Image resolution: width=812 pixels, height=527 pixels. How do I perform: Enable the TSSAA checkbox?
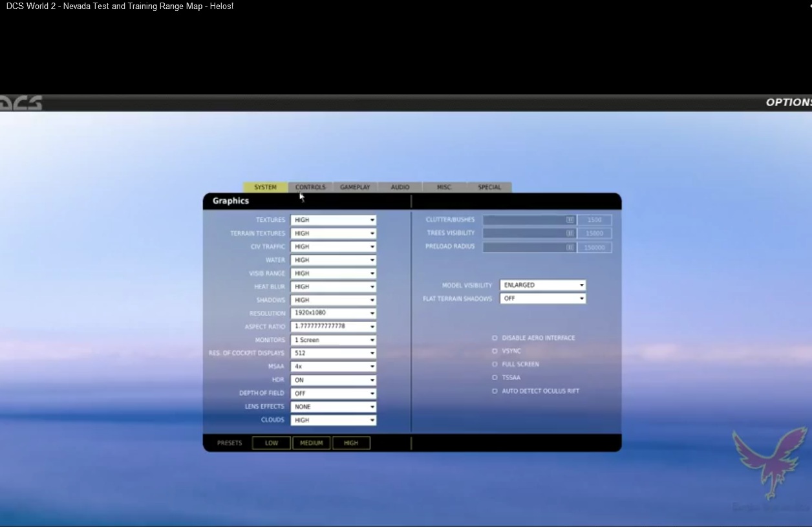[495, 378]
